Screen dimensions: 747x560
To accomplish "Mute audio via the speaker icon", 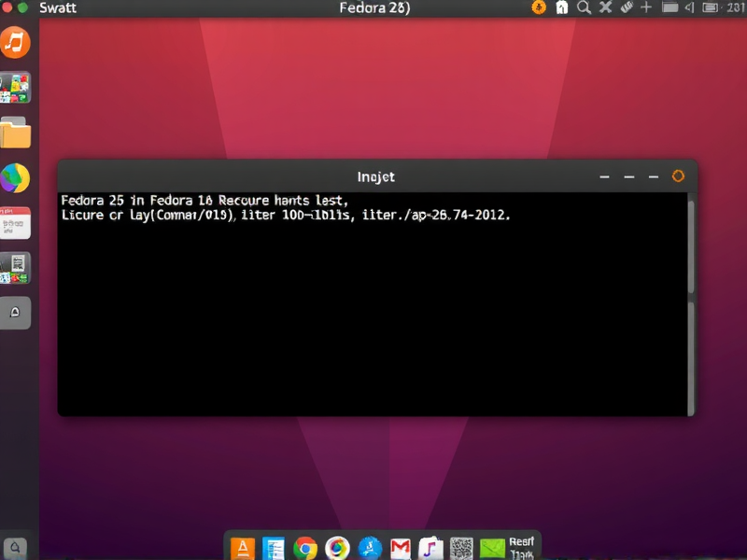I will point(689,9).
